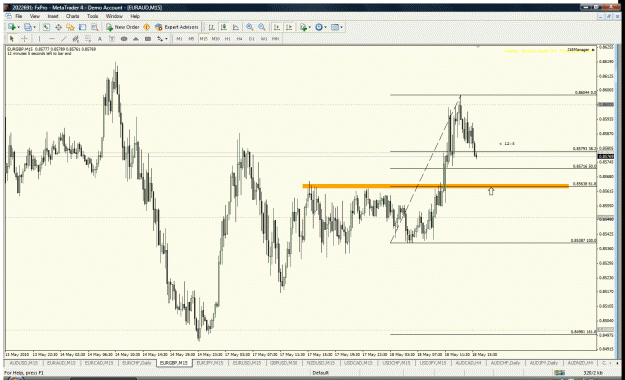625x380 pixels.
Task: Open the Terminal panel icon
Action: point(82,27)
